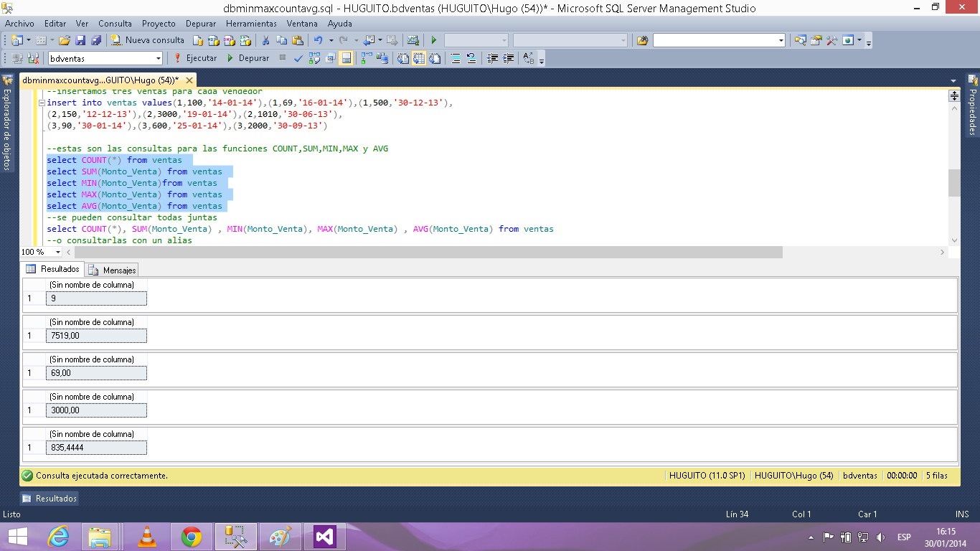Click the Find in Files binoculars-folder icon
Viewport: 980px width, 551px height.
(x=642, y=40)
